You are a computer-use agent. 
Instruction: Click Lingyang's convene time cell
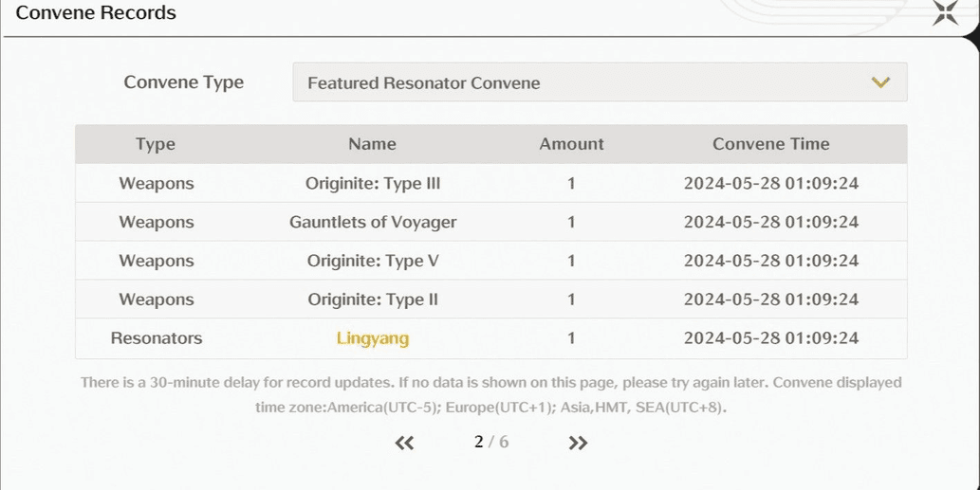click(770, 338)
